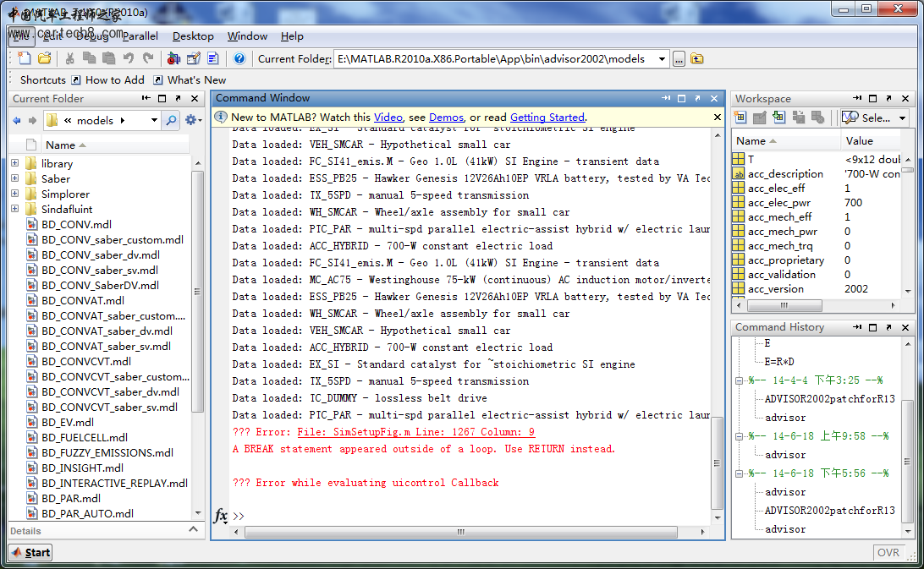Expand the Saber folder
The image size is (924, 569).
tap(14, 178)
